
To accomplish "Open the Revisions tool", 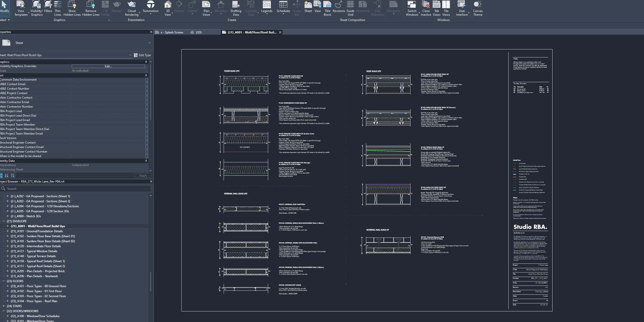I will [x=339, y=7].
